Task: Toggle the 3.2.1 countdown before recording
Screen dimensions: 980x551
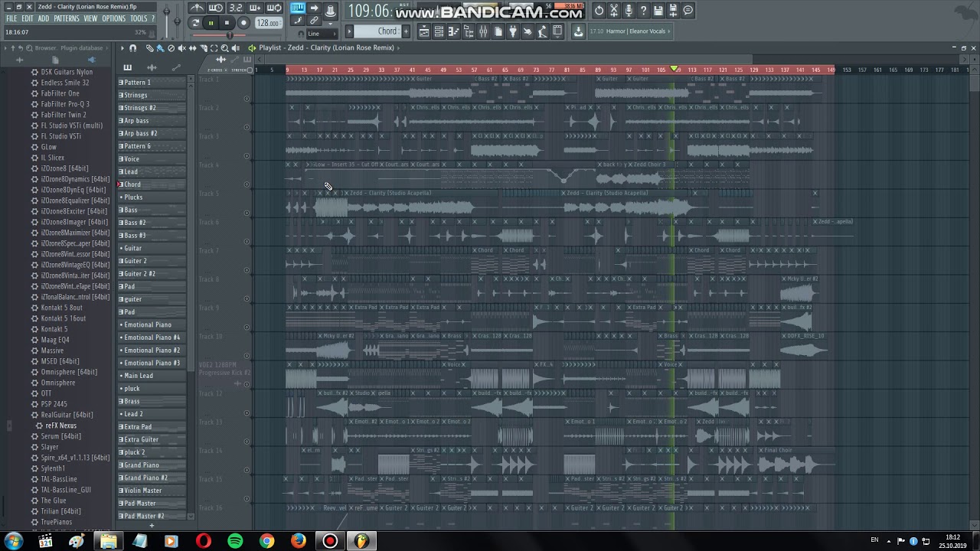Action: (x=236, y=8)
